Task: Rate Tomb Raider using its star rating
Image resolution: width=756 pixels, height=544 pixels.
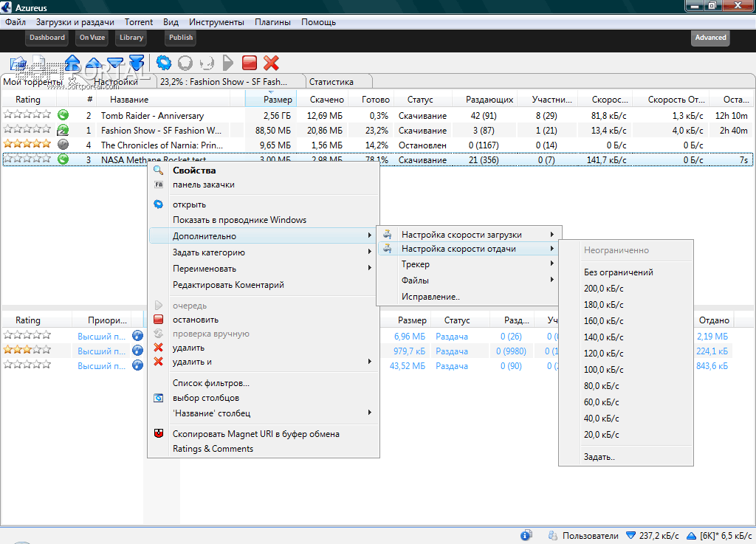Action: (x=27, y=114)
